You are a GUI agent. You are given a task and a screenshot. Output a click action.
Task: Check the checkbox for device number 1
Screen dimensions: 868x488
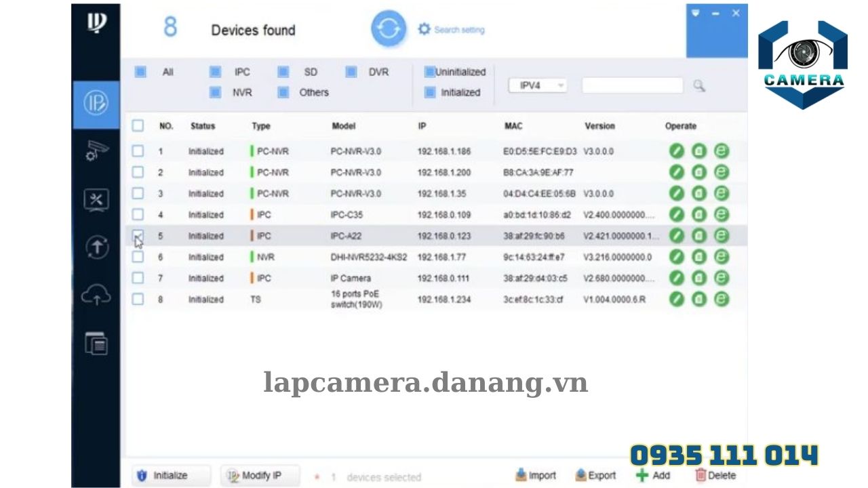[x=138, y=151]
